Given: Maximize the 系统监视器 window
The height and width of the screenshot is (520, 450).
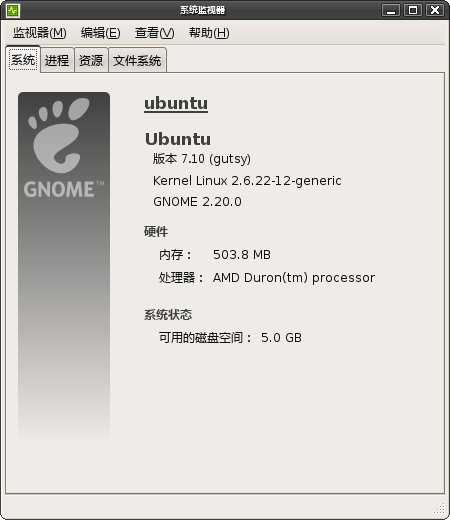Looking at the screenshot, I should coord(413,10).
